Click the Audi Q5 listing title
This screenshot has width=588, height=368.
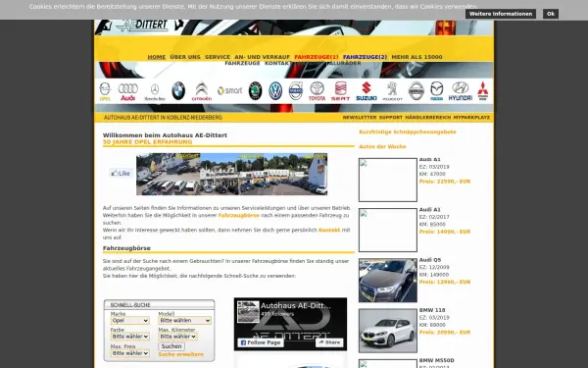click(430, 260)
